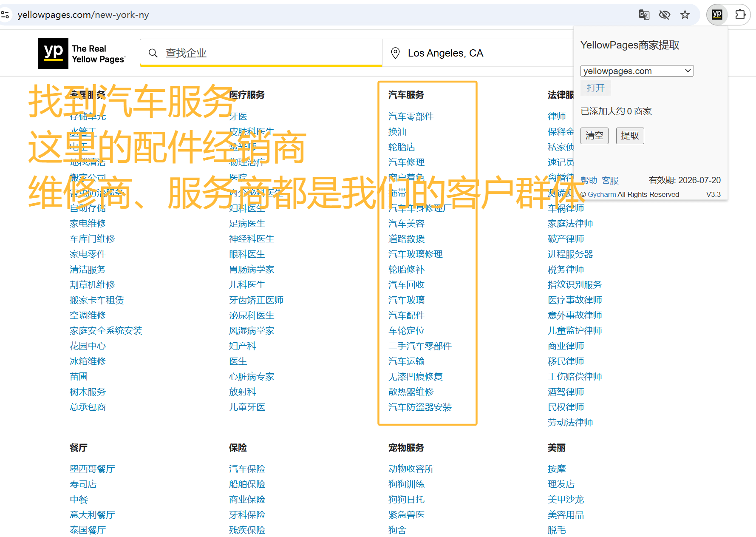Open the Gycharm link in footer
The height and width of the screenshot is (537, 756).
[x=602, y=194]
